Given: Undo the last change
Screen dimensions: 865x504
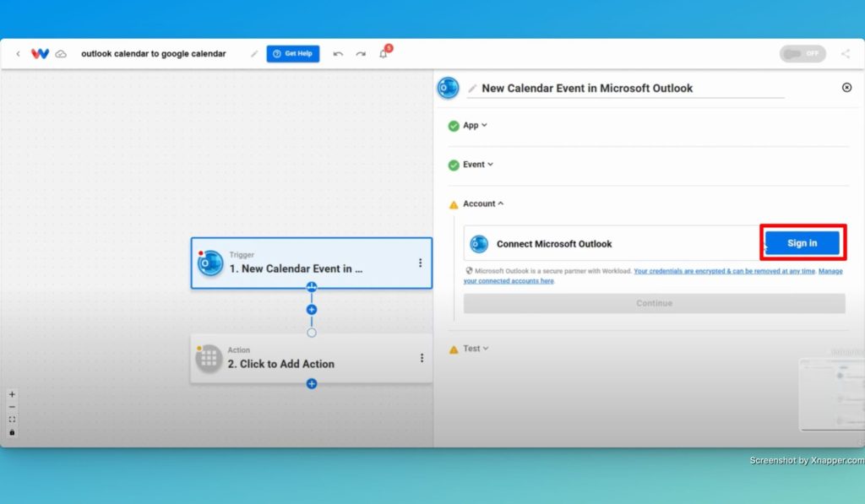Looking at the screenshot, I should coord(338,53).
